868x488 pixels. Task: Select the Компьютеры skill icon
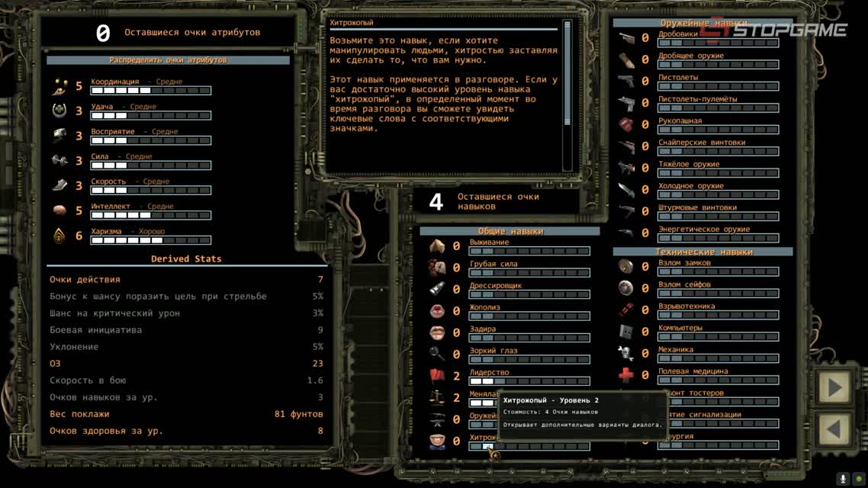pos(626,332)
